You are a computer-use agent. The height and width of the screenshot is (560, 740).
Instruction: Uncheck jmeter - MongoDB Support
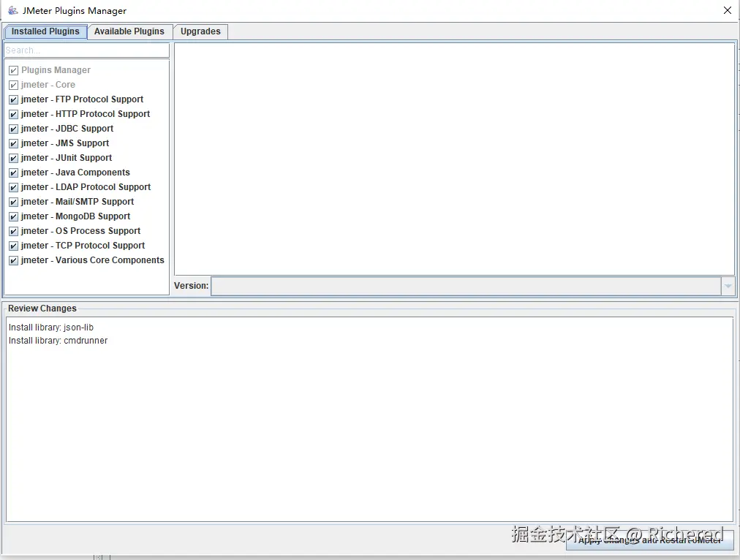point(14,217)
